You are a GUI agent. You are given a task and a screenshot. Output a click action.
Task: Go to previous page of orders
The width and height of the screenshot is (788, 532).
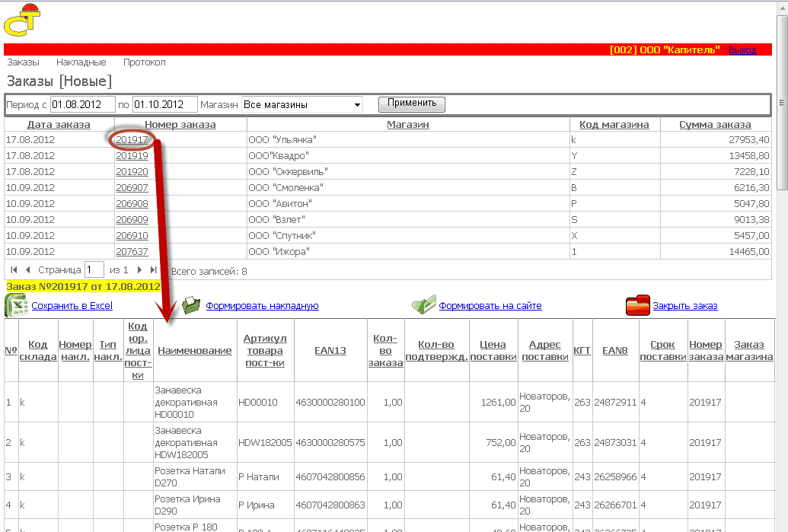tap(28, 269)
